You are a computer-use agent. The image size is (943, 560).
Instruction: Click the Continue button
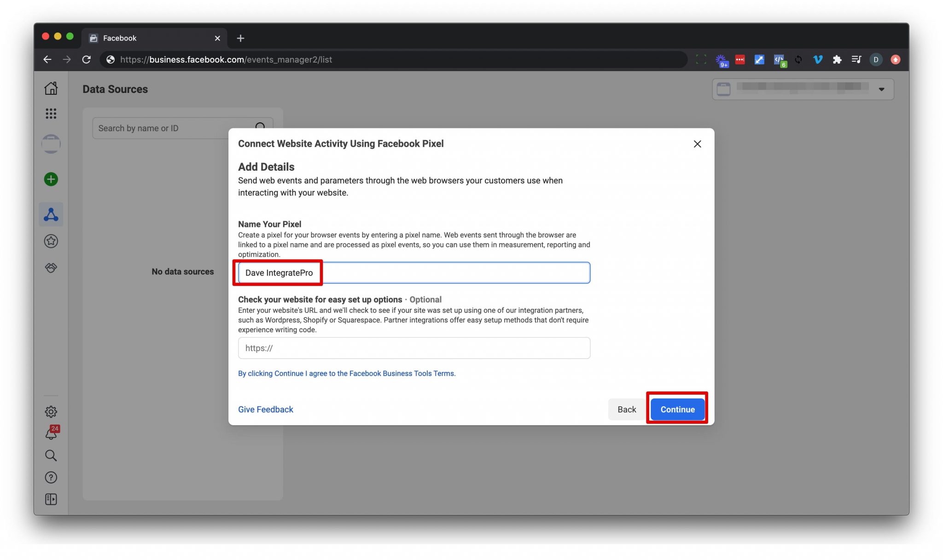(x=677, y=409)
